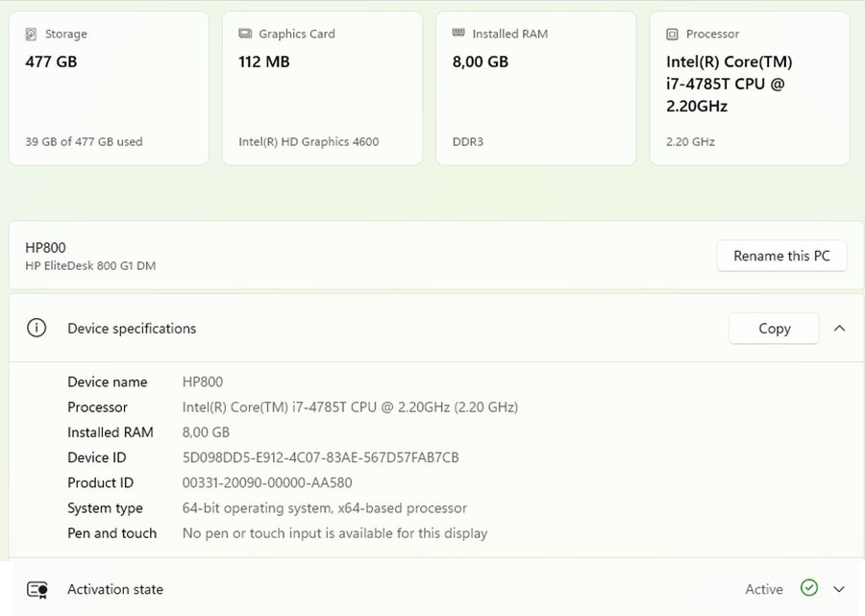Collapse the Device specifications section chevron
This screenshot has width=865, height=616.
coord(839,329)
